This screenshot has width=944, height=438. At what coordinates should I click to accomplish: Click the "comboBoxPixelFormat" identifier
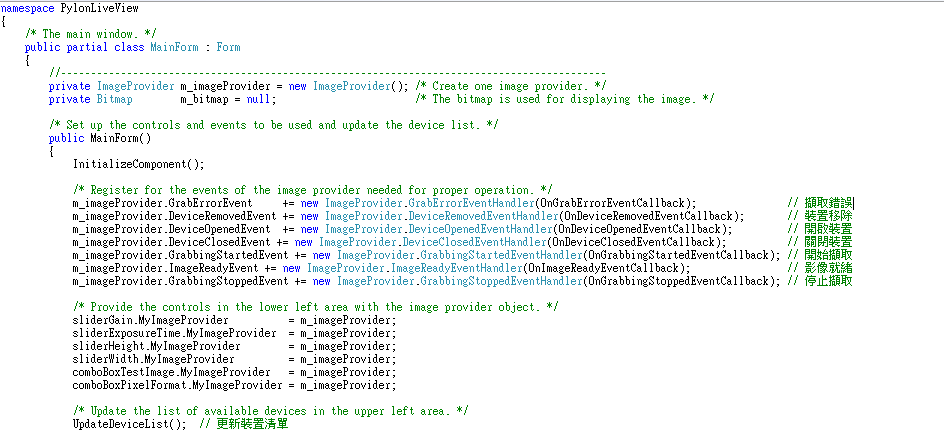[129, 385]
